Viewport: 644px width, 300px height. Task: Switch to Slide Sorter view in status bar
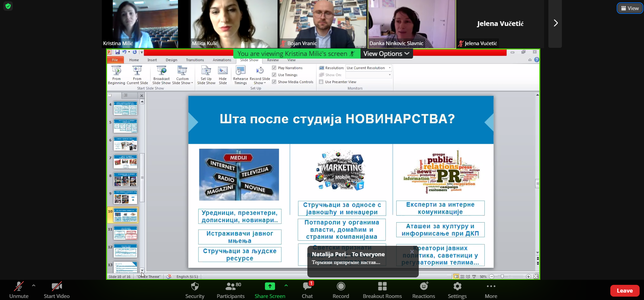click(462, 277)
